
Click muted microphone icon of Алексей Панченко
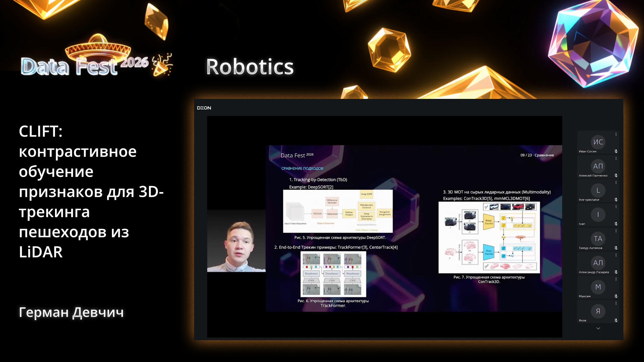click(x=616, y=176)
